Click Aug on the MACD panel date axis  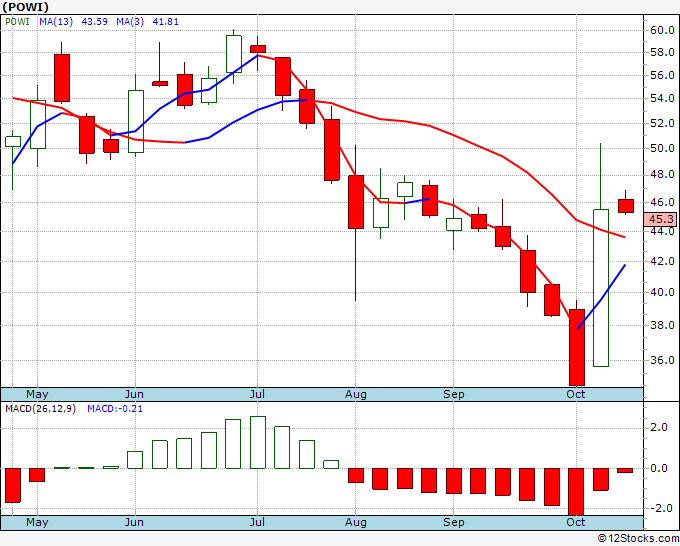(x=356, y=522)
